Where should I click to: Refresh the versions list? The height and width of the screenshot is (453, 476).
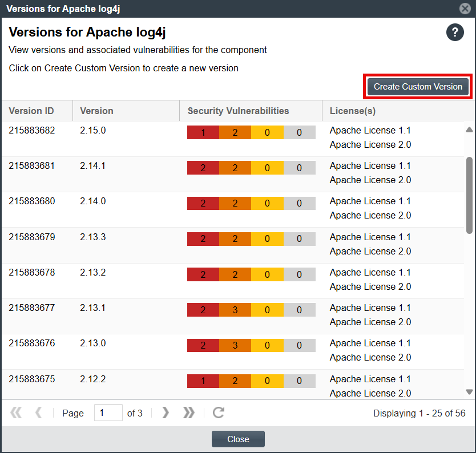(218, 413)
